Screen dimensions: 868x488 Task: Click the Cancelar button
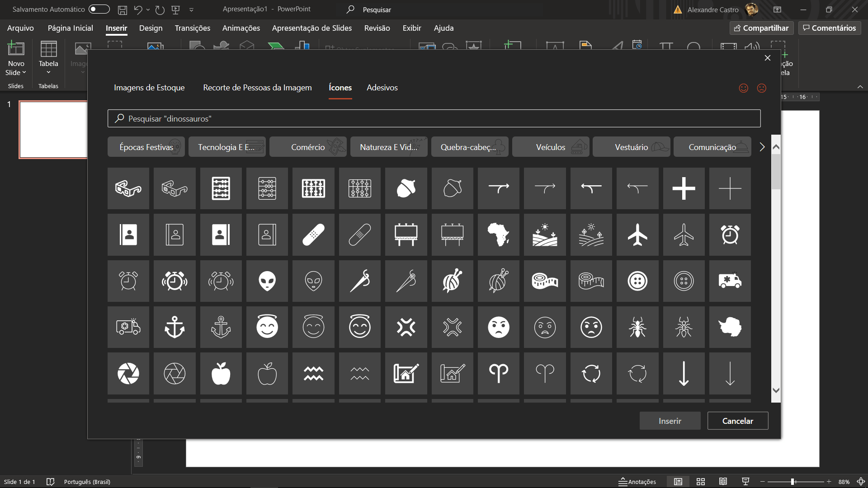click(x=738, y=420)
